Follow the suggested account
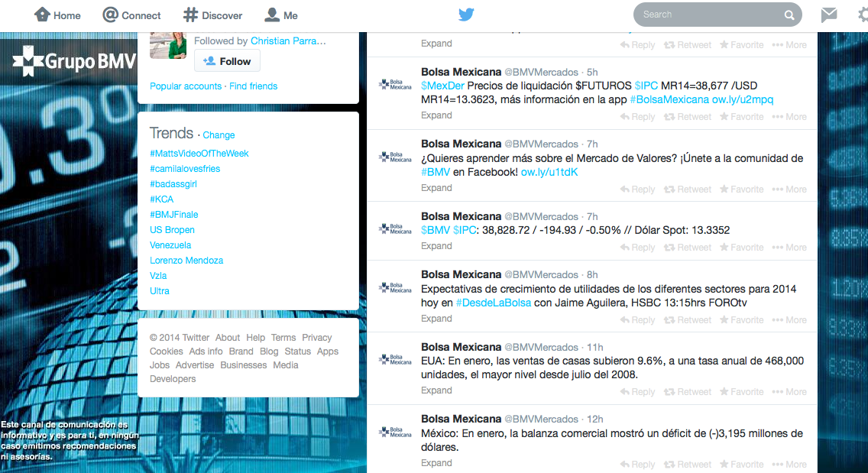 coord(227,61)
